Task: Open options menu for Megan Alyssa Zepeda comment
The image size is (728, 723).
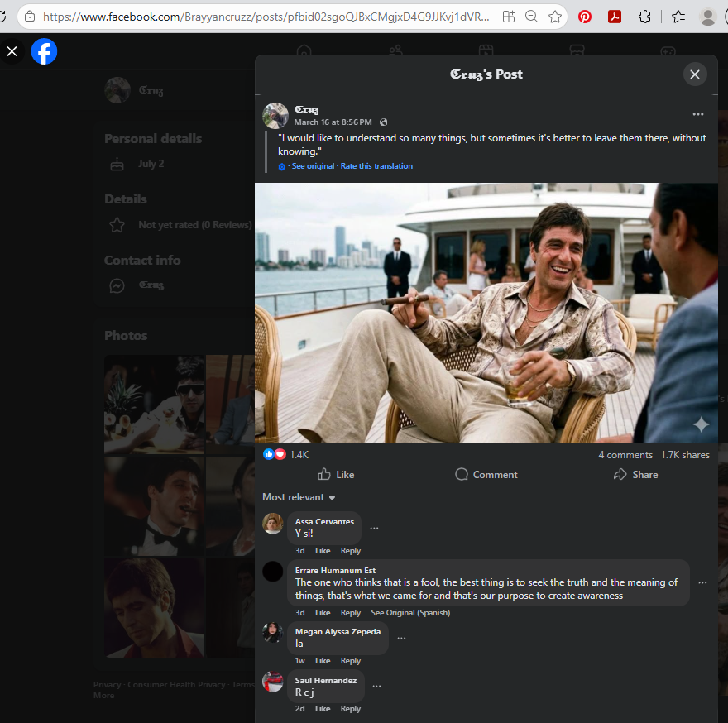Action: point(401,638)
